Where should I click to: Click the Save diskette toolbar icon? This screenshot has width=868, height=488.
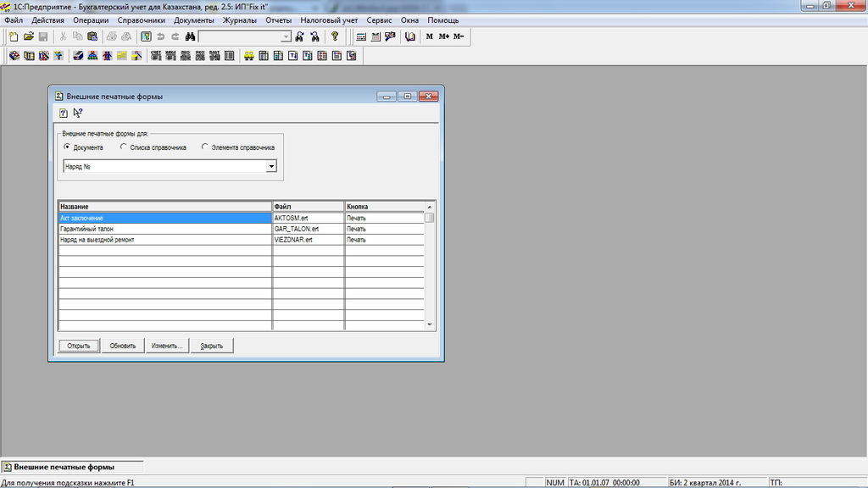[x=43, y=36]
